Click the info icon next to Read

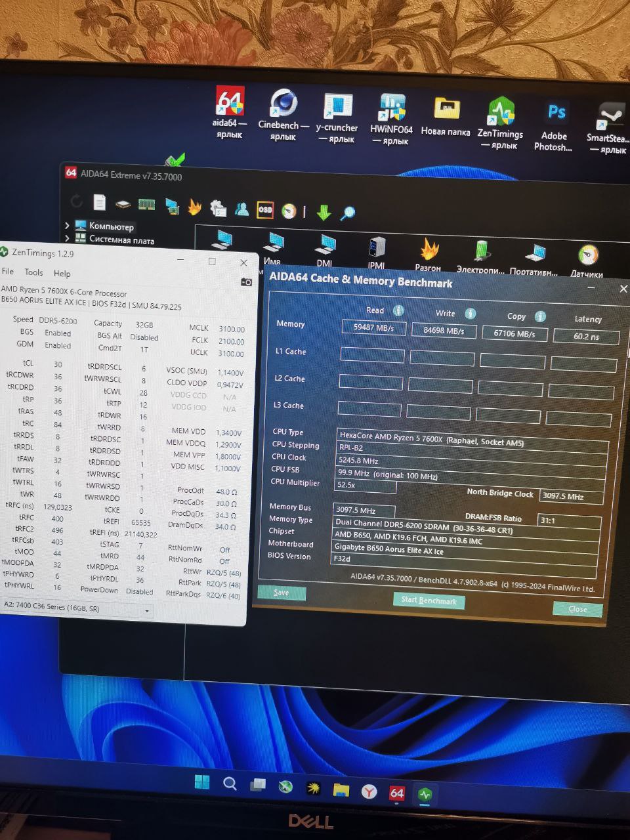(x=398, y=310)
